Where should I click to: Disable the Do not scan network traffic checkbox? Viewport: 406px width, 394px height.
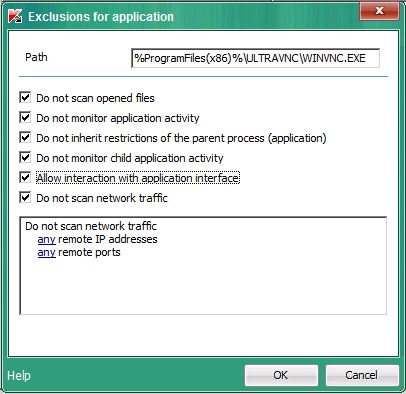click(x=25, y=198)
